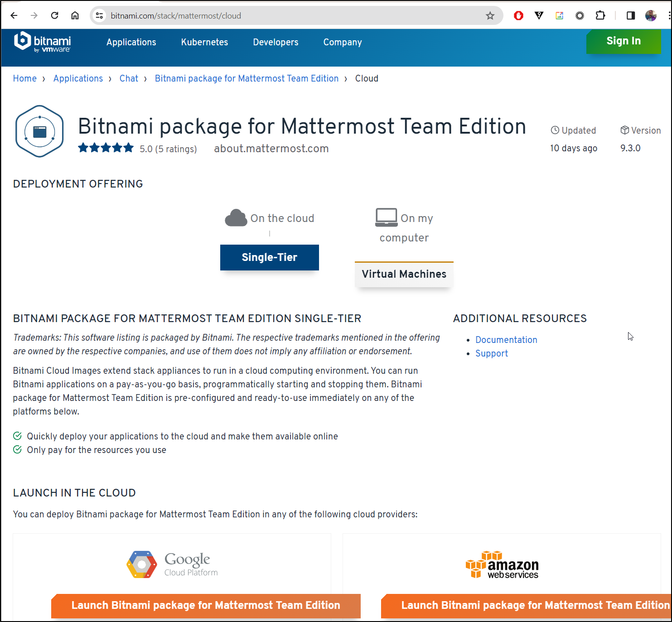Image resolution: width=672 pixels, height=622 pixels.
Task: Open the dark gear-shaped extension icon
Action: (580, 16)
